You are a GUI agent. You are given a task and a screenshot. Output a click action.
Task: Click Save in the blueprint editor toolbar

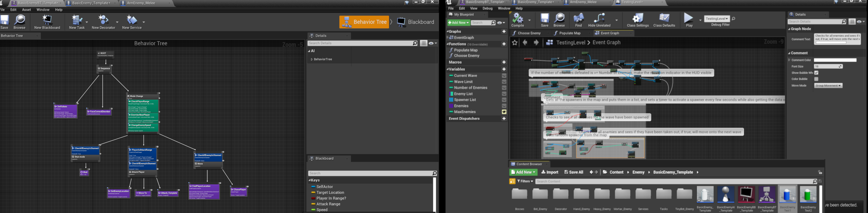(545, 20)
